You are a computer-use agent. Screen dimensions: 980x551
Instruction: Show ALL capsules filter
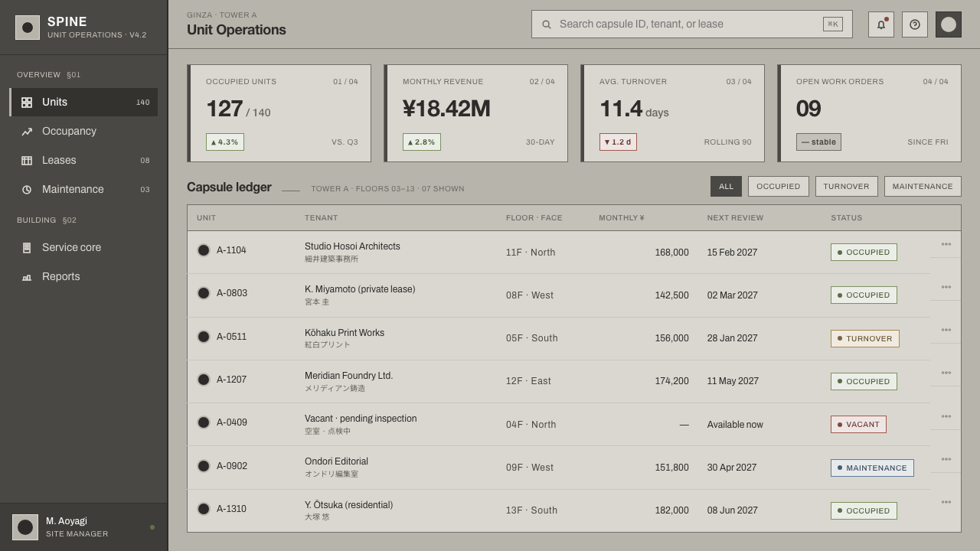point(726,187)
